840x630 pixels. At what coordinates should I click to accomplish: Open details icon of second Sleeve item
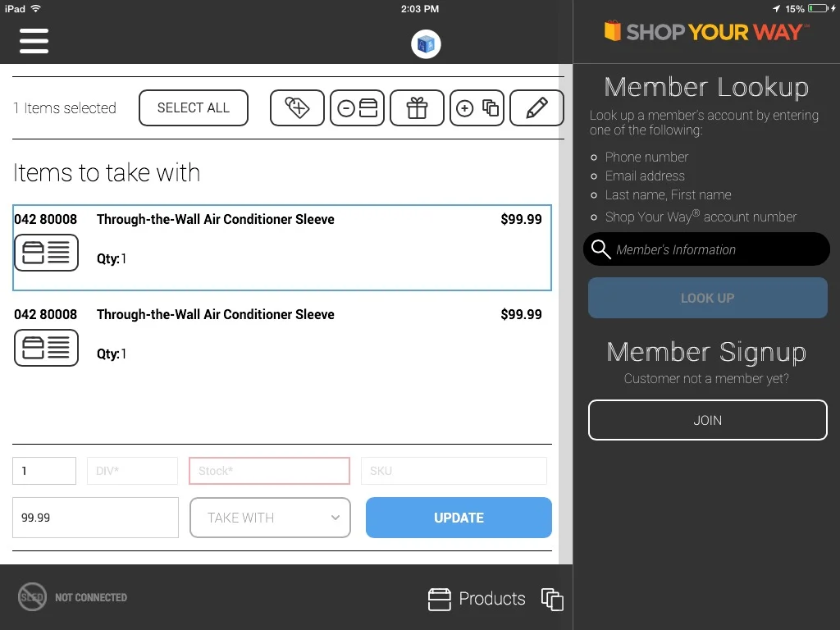pyautogui.click(x=46, y=348)
